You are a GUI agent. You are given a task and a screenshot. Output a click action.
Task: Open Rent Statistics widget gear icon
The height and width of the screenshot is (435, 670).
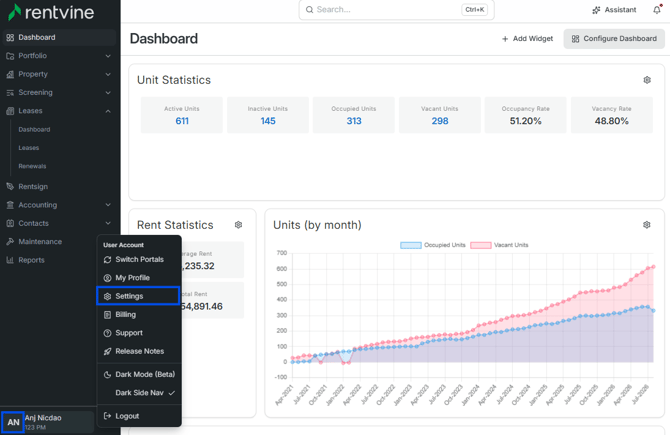[238, 225]
